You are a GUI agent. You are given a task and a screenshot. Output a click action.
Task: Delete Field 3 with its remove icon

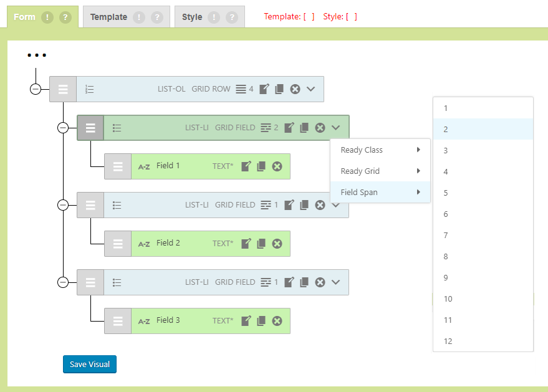click(x=277, y=321)
